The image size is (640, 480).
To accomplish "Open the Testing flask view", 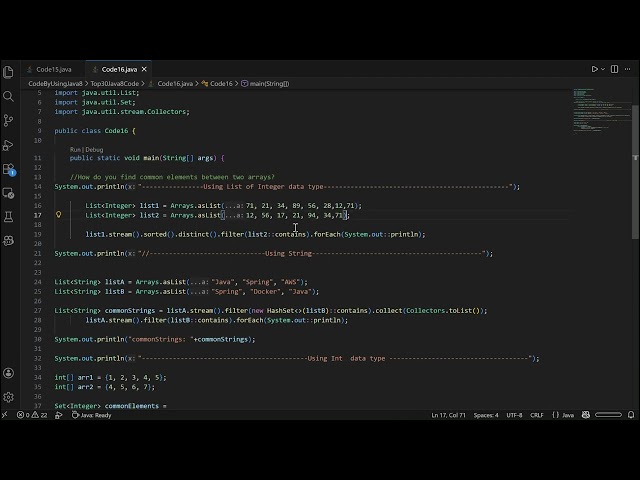I will [x=8, y=217].
